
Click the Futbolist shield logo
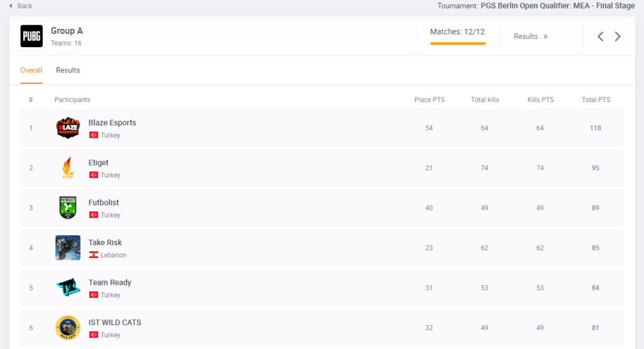pyautogui.click(x=68, y=208)
